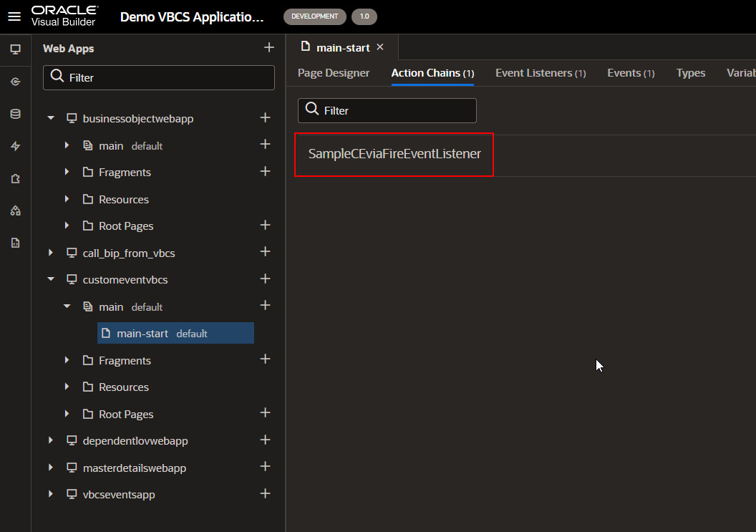Collapse customeventvbcs tree node
Screen dimensions: 756x532
point(51,279)
